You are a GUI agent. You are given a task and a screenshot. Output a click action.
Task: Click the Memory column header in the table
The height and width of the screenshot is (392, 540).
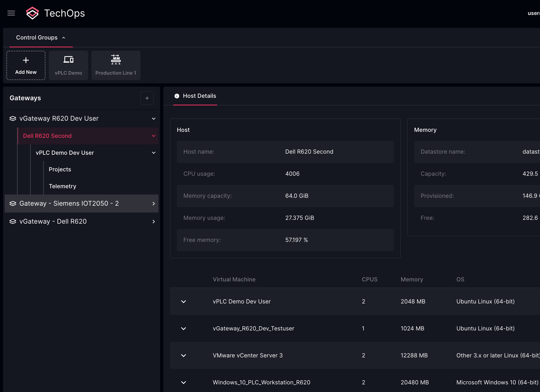tap(412, 279)
